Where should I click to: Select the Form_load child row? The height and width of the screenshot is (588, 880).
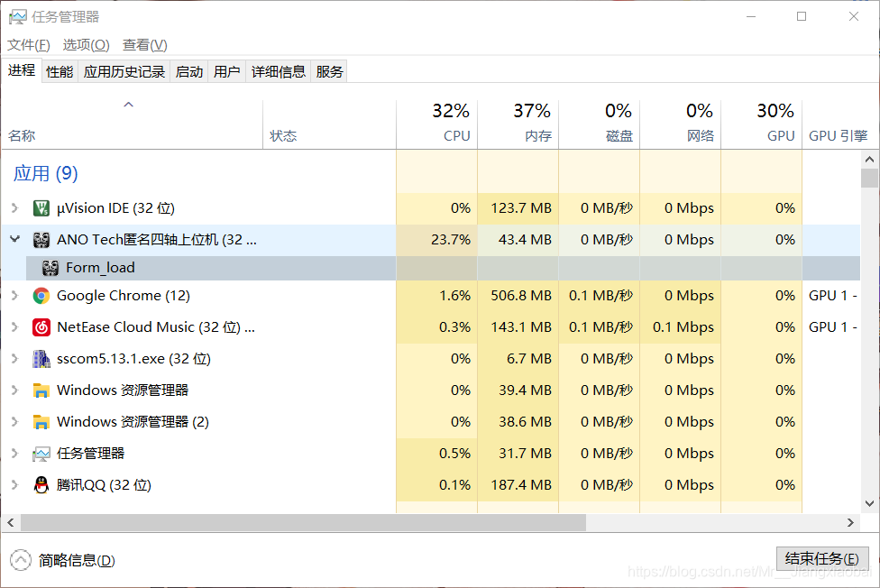443,268
